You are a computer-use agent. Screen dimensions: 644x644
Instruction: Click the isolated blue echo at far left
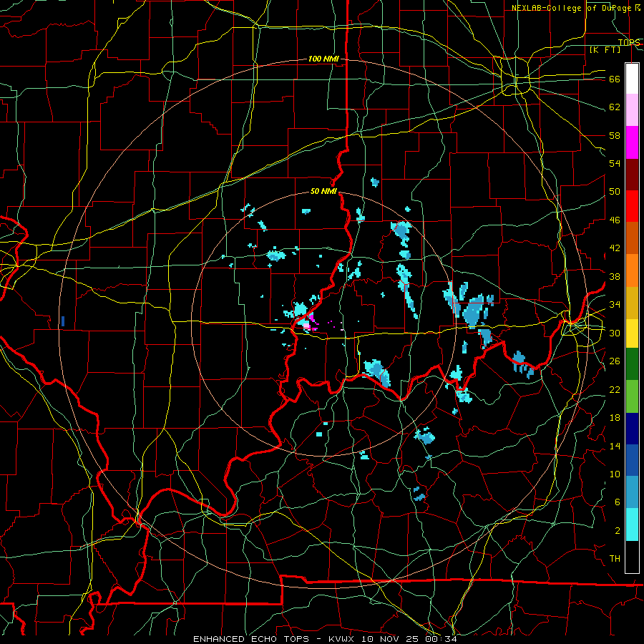[x=63, y=321]
